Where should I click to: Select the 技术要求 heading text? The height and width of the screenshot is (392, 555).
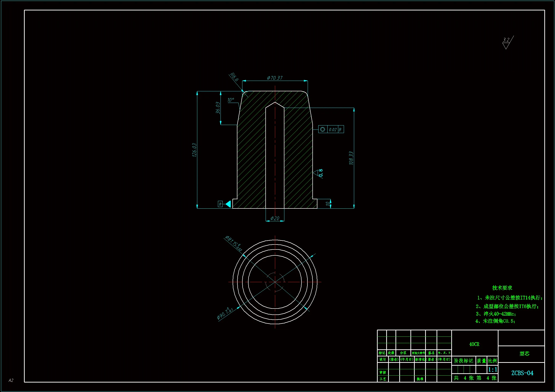coord(502,288)
